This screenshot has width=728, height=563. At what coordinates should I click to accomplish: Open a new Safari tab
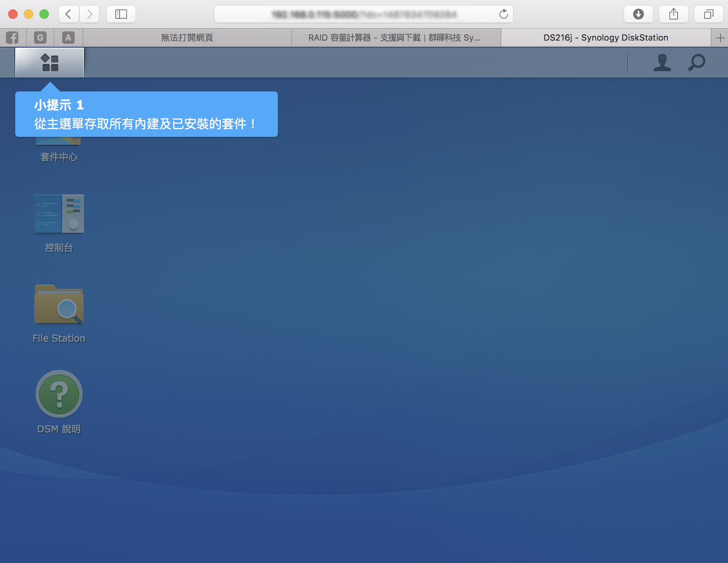[x=720, y=38]
